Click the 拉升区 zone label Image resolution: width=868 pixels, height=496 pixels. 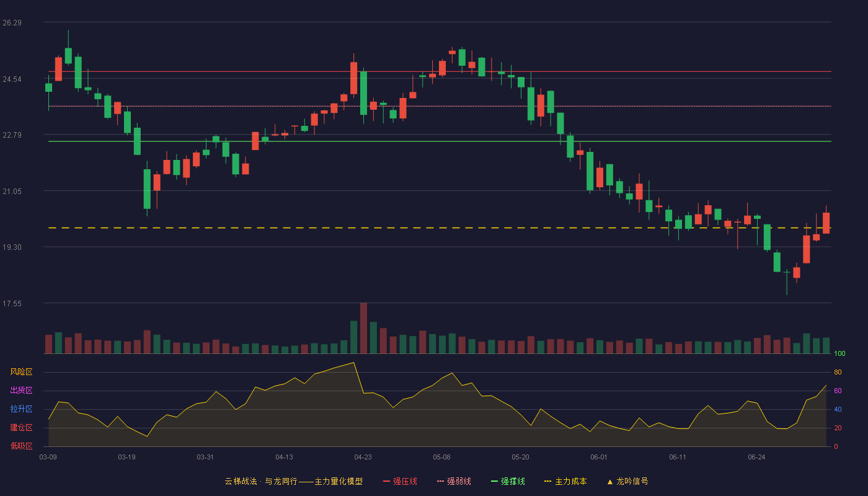[x=21, y=409]
